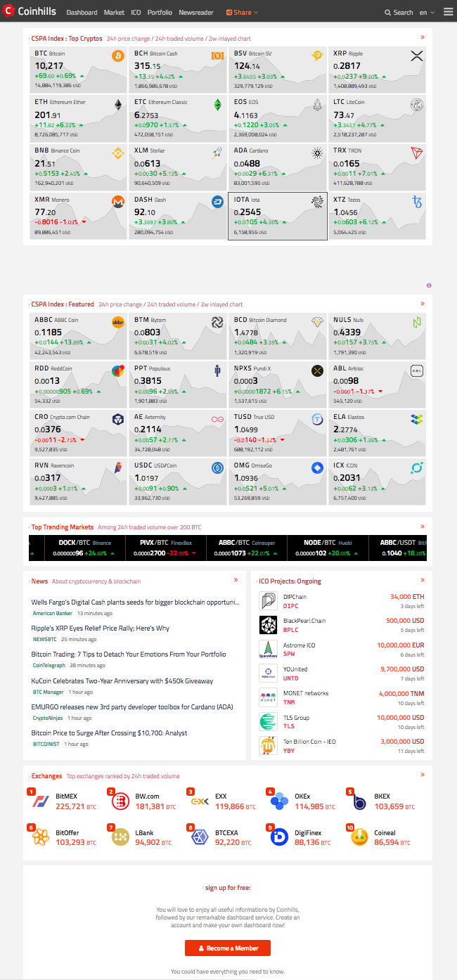Open the Newsreader menu item
The height and width of the screenshot is (980, 457).
point(196,13)
